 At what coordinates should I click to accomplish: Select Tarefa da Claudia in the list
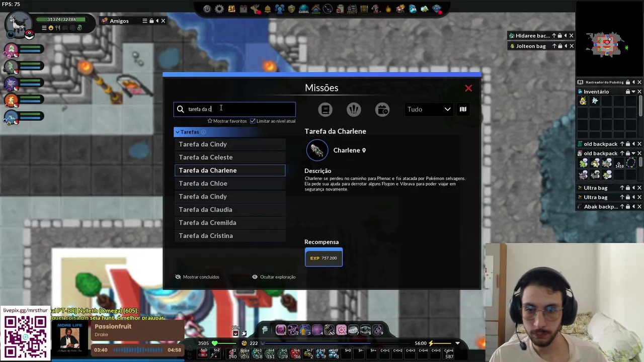(229, 210)
